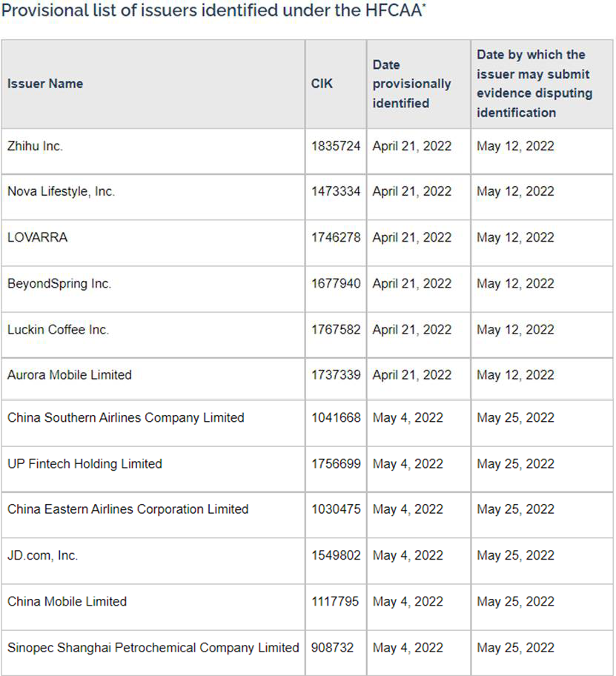Click CIK number 1746278
The image size is (616, 676).
(336, 237)
